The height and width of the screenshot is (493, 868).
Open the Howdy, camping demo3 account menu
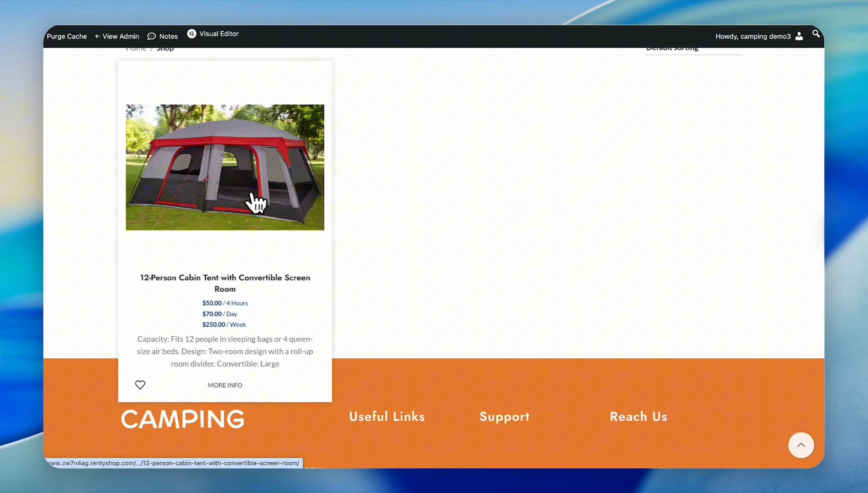point(752,37)
